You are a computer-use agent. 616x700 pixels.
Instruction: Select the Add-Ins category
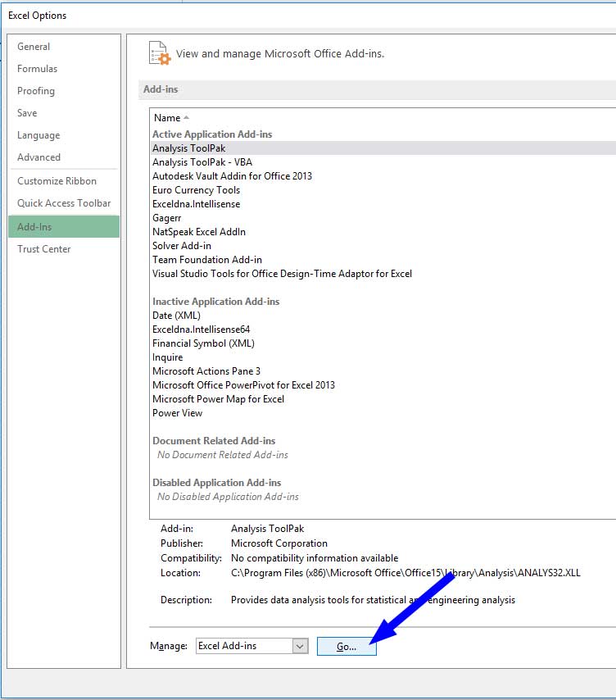click(64, 227)
